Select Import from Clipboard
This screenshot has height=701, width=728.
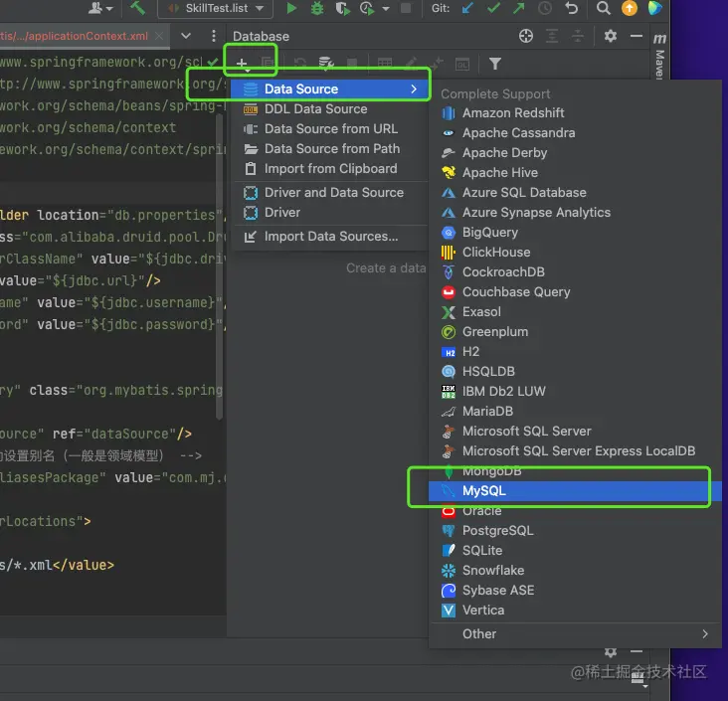tap(329, 169)
